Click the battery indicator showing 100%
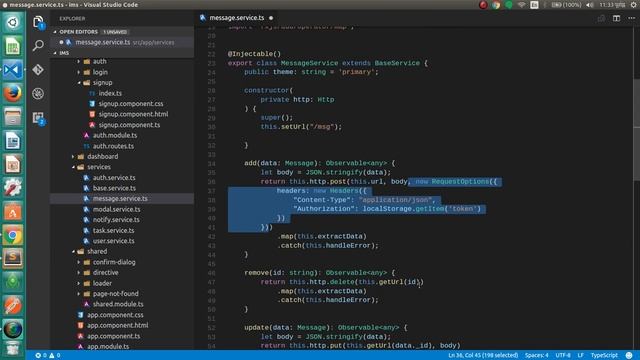The width and height of the screenshot is (640, 360). click(x=566, y=5)
